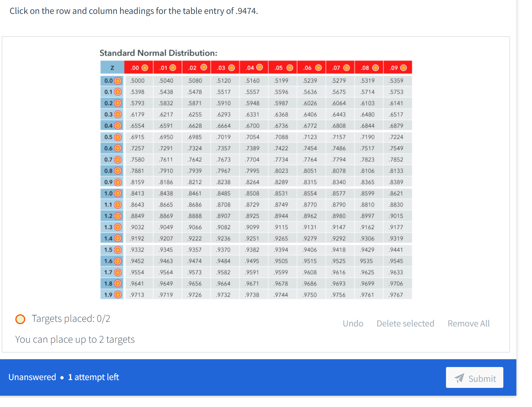Click the Undo link

353,323
